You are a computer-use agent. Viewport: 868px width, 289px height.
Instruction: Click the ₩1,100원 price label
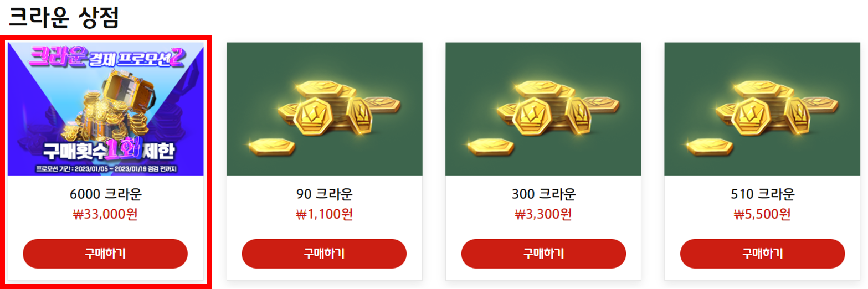coord(325,214)
